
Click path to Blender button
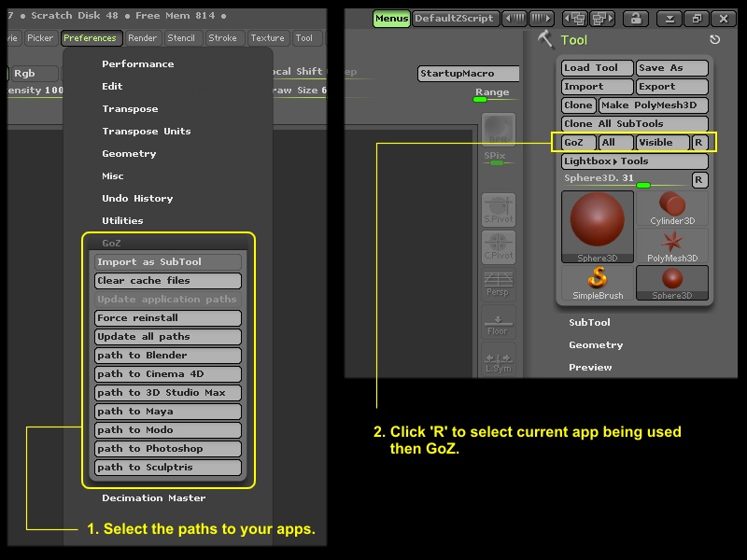click(168, 356)
